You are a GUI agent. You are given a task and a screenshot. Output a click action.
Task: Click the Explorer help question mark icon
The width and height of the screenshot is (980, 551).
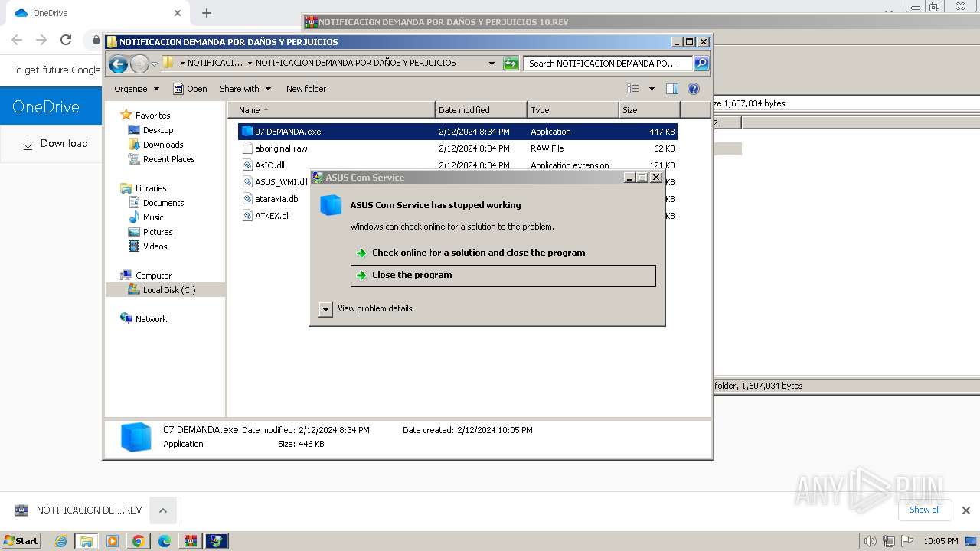694,89
